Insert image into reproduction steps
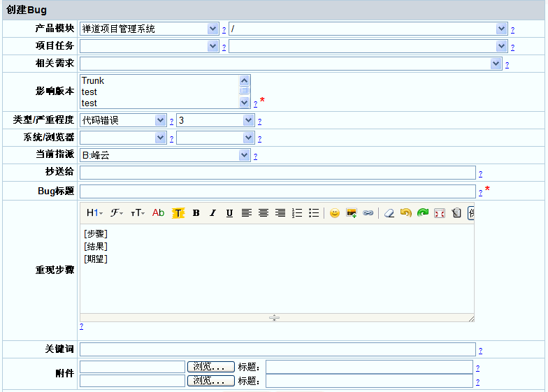This screenshot has width=548, height=392. click(x=351, y=212)
